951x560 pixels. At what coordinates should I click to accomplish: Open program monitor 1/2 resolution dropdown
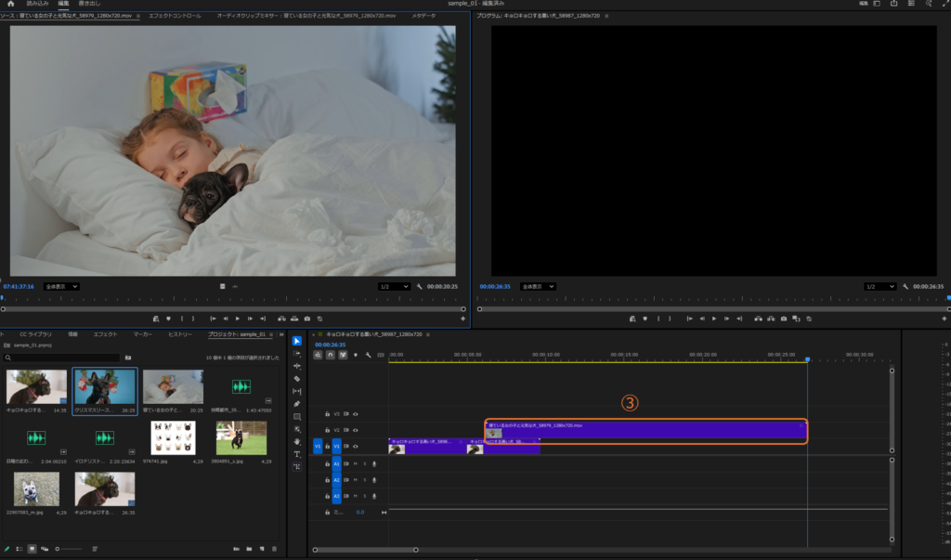click(880, 287)
